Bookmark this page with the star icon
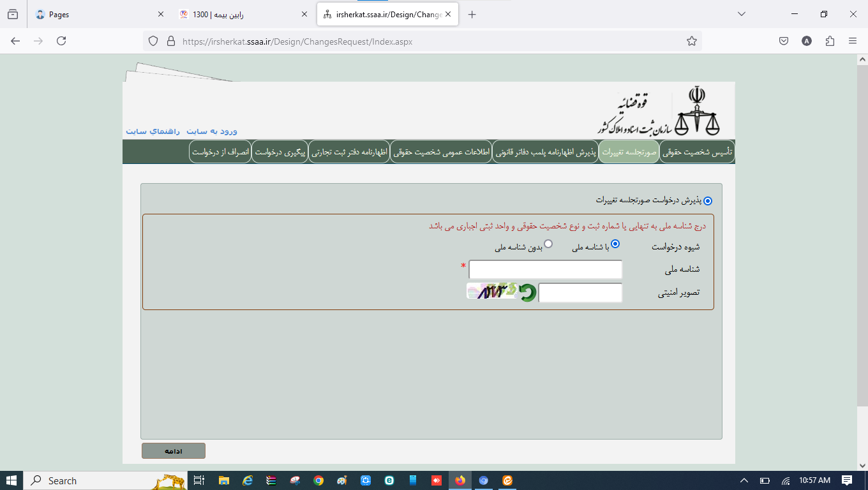This screenshot has height=490, width=868. click(x=691, y=41)
